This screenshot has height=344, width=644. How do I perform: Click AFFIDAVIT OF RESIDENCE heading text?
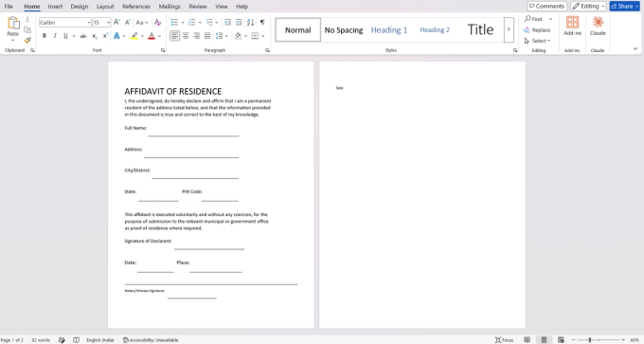point(173,91)
